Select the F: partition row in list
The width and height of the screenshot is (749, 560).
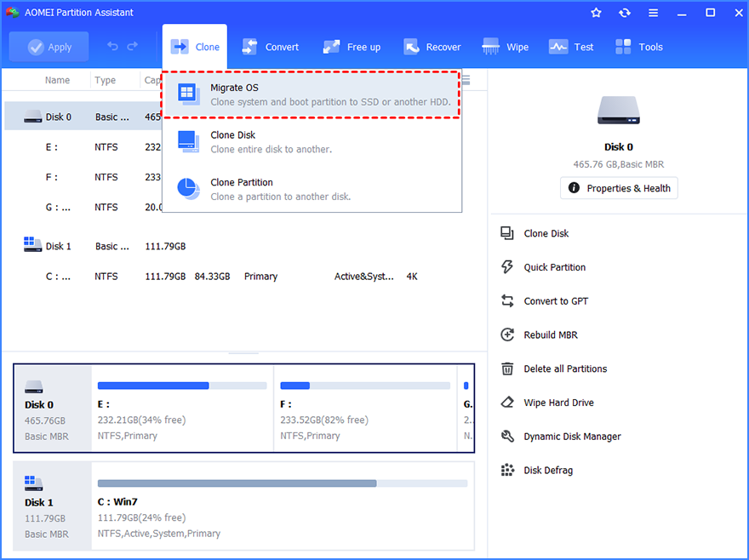pyautogui.click(x=83, y=177)
